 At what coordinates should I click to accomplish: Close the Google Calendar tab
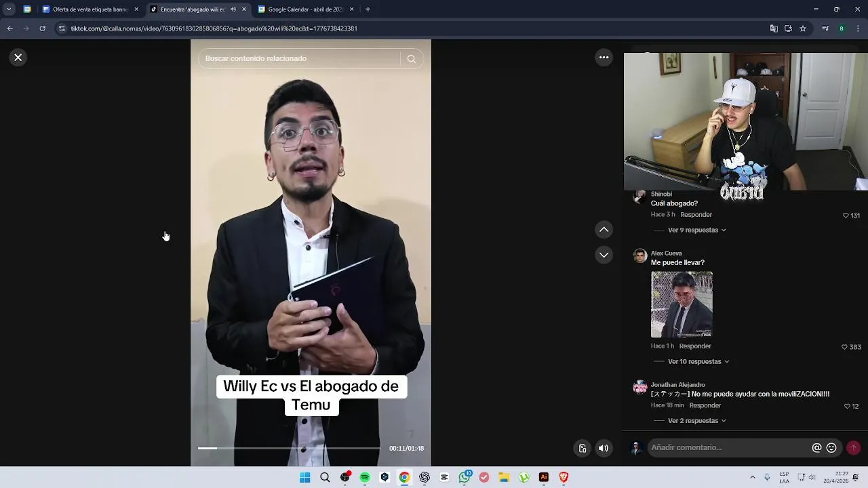351,9
